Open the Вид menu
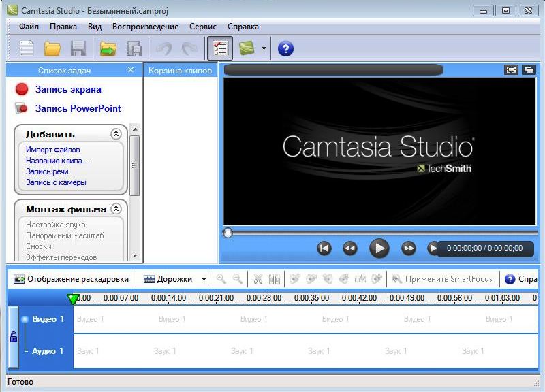Screen dimensions: 545x392 point(95,27)
